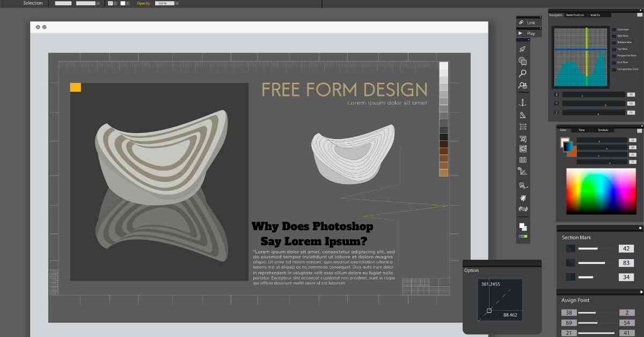Screen dimensions: 644x337
Task: Switch to the Symbols tab in Color panel
Action: coord(603,130)
